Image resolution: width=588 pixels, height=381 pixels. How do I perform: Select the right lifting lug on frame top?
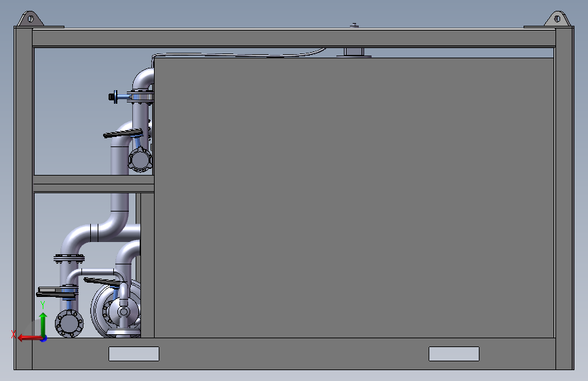[x=557, y=19]
